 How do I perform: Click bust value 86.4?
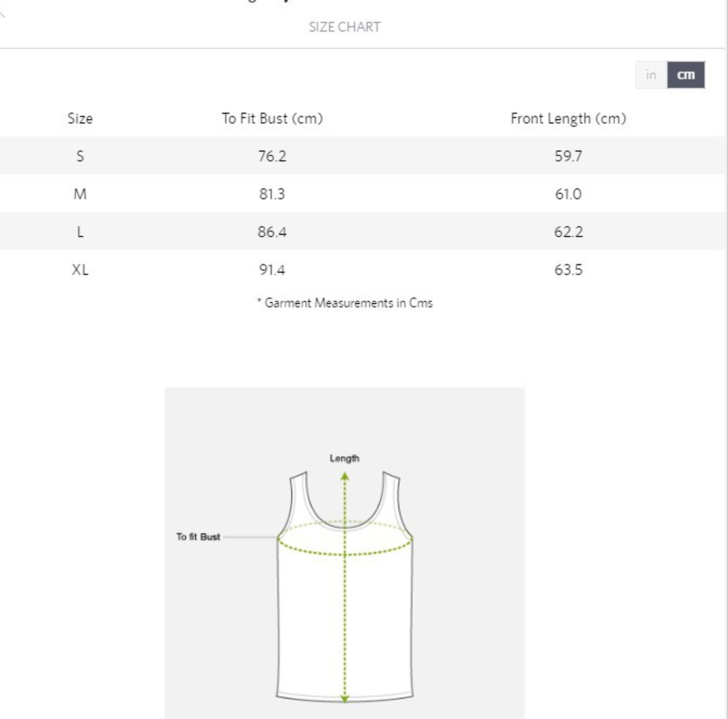click(x=272, y=232)
